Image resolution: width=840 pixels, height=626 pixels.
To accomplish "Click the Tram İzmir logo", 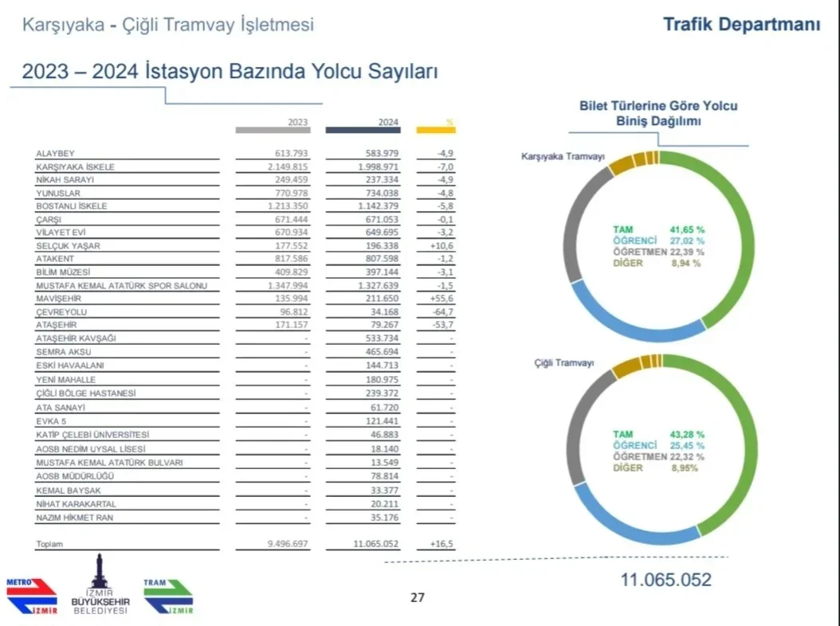I will pyautogui.click(x=168, y=596).
